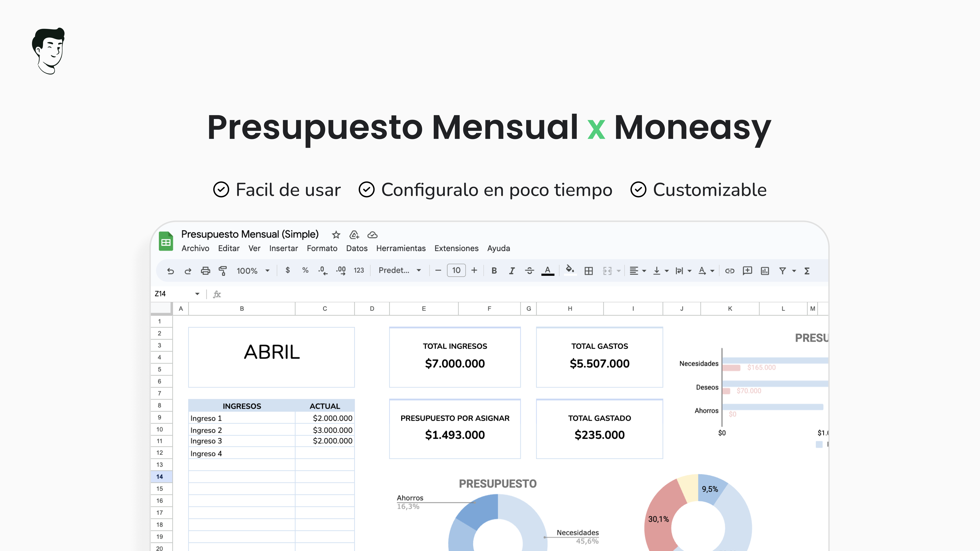The image size is (980, 551).
Task: Print the spreadsheet
Action: 205,270
